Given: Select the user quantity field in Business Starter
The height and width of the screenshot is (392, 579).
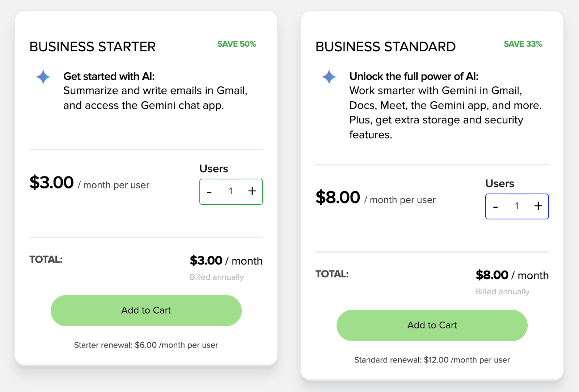Looking at the screenshot, I should pos(231,191).
